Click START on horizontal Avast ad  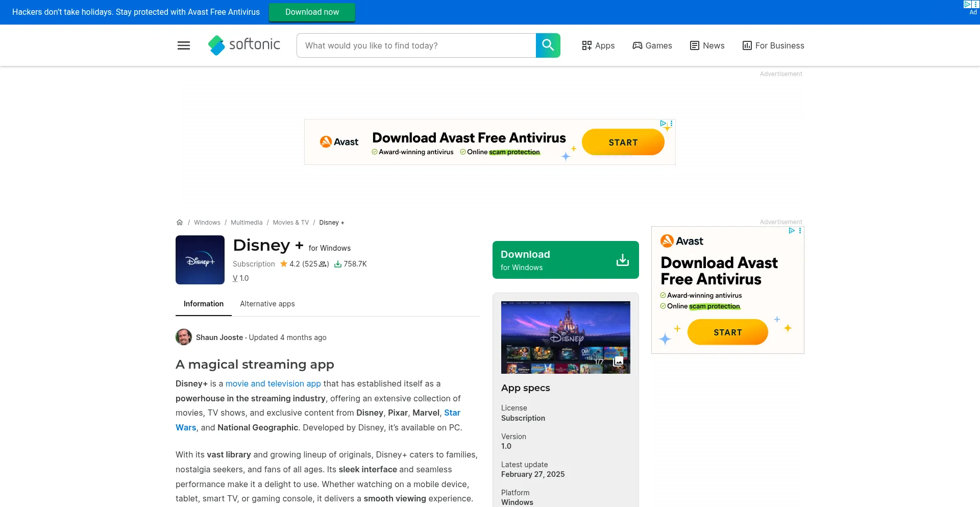click(623, 142)
